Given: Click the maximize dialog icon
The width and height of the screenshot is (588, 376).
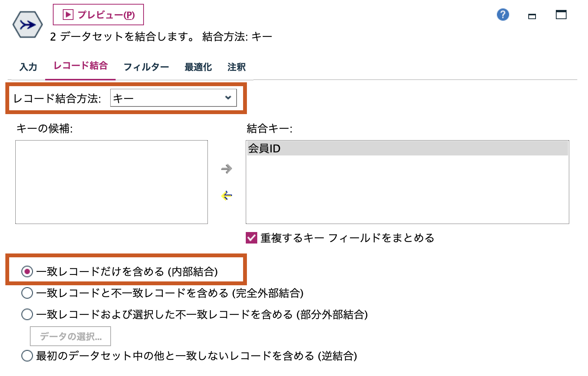Looking at the screenshot, I should 560,15.
